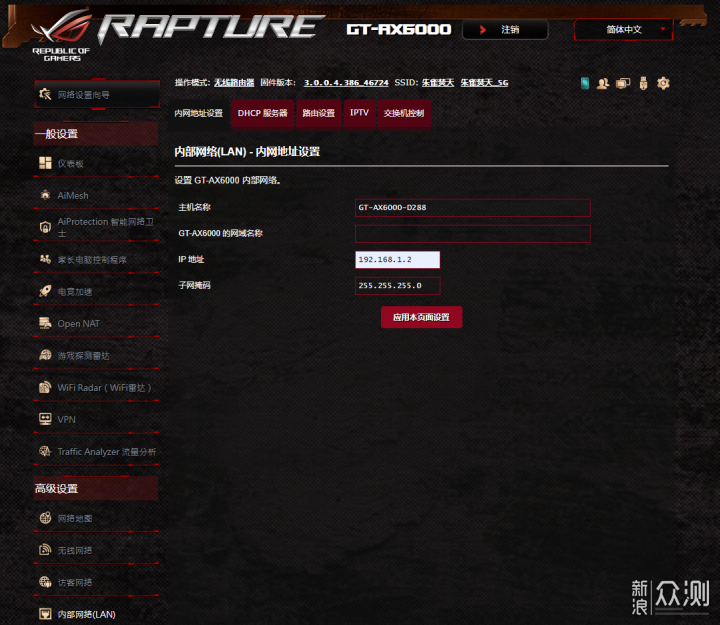Click the 网域名称 domain name field
Viewport: 720px width, 625px height.
(472, 234)
